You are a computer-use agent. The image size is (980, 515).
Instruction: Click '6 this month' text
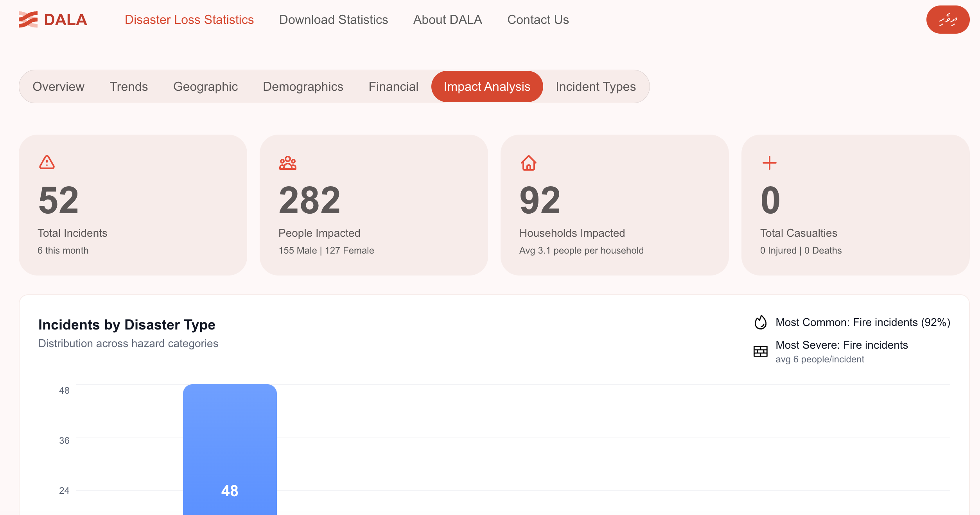coord(63,250)
